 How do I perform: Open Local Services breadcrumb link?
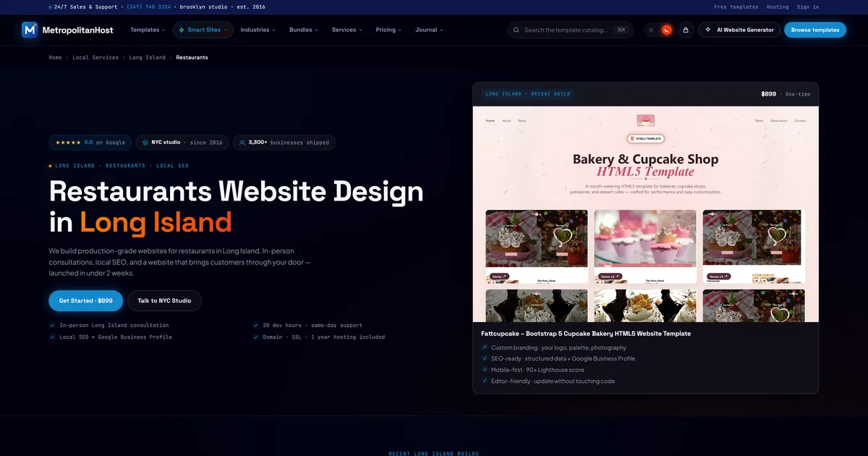click(x=95, y=57)
